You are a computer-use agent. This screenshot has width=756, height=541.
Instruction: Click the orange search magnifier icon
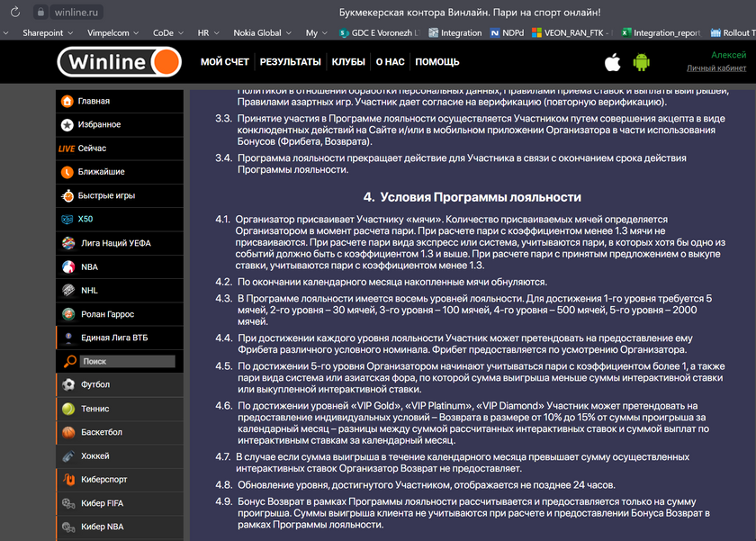pyautogui.click(x=70, y=361)
